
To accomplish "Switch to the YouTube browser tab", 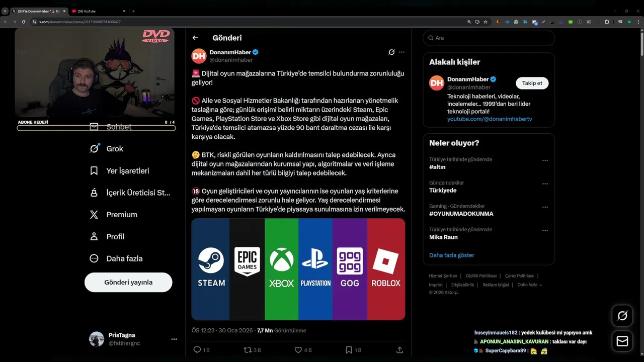I will coord(98,11).
